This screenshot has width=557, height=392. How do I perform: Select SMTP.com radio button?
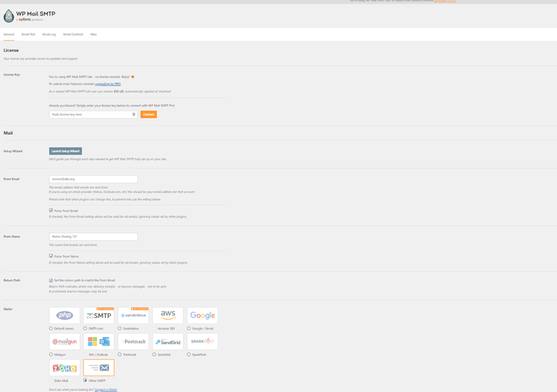[85, 328]
